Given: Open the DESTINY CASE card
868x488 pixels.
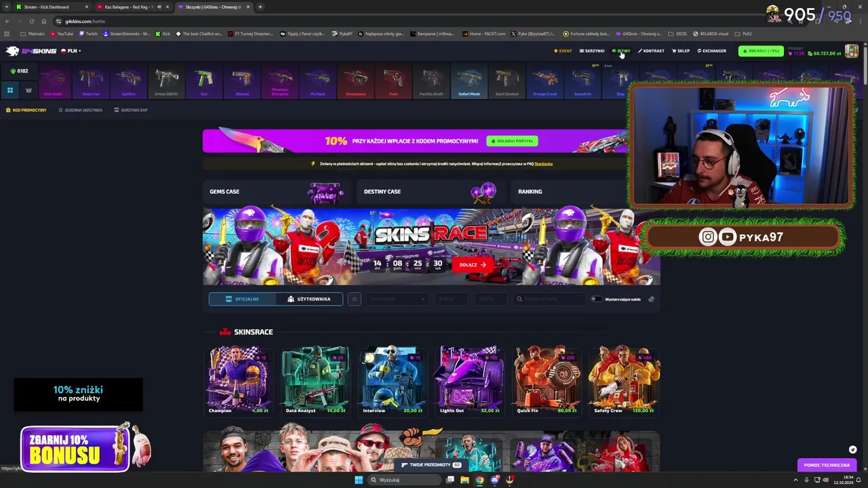Looking at the screenshot, I should pos(430,192).
